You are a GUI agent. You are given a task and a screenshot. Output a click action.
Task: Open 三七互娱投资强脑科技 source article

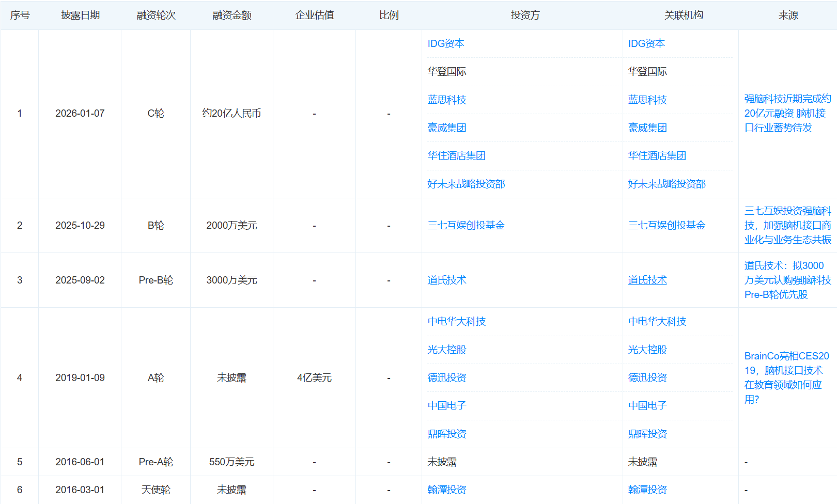(787, 225)
